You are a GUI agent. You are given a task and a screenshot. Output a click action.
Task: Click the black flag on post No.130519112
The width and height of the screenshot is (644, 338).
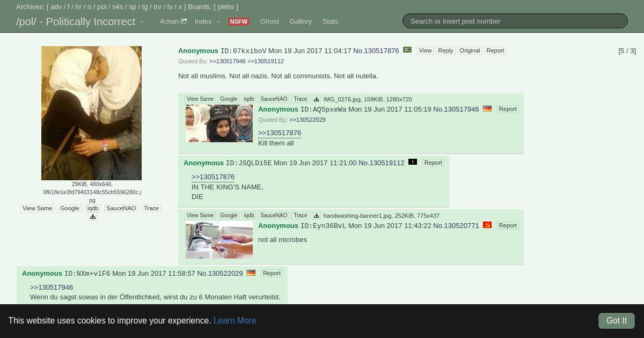[x=413, y=162]
